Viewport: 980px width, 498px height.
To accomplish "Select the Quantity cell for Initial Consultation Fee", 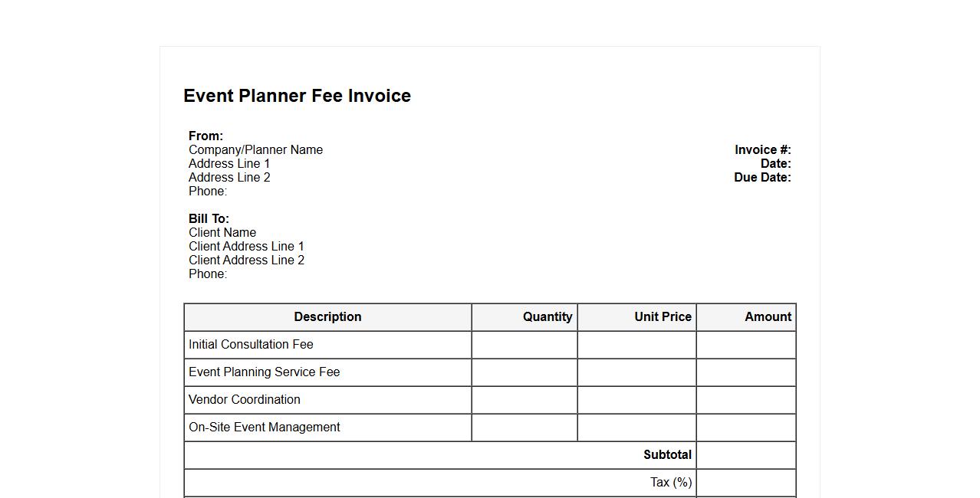I will (525, 345).
